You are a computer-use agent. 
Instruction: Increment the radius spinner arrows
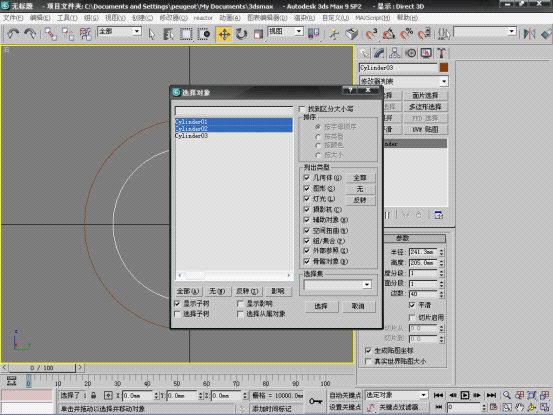click(x=442, y=252)
